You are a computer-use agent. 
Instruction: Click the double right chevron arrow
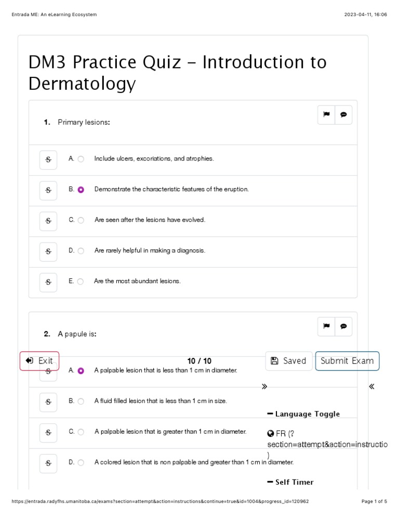264,387
